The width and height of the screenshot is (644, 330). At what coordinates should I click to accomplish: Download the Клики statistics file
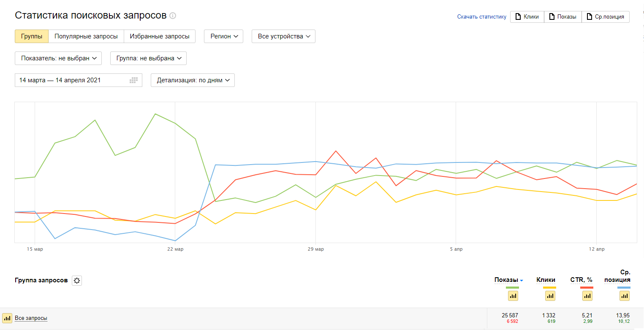click(x=527, y=17)
